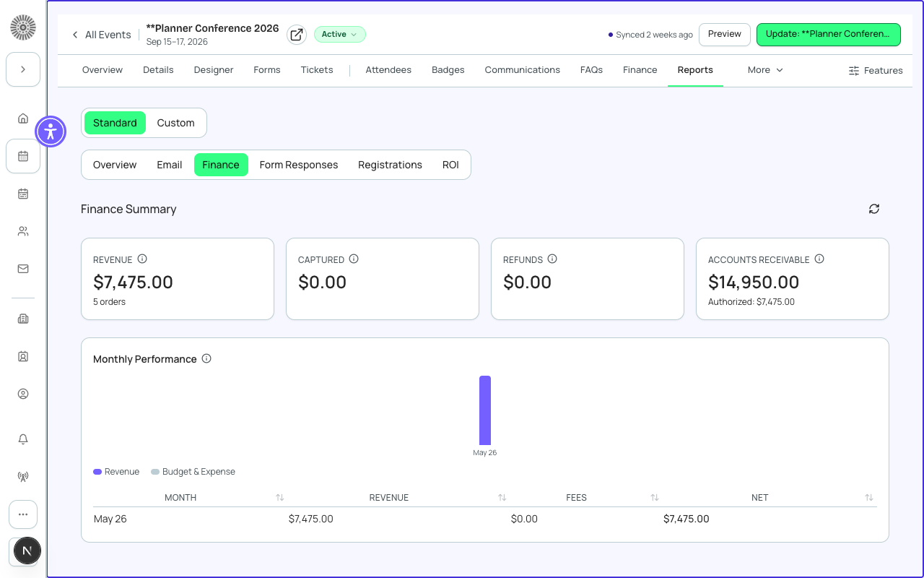Open the Overview tab in event navigation
Image resolution: width=924 pixels, height=578 pixels.
tap(103, 70)
